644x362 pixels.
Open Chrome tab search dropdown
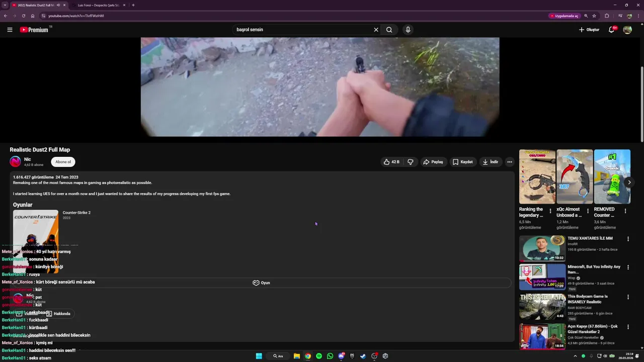5,5
